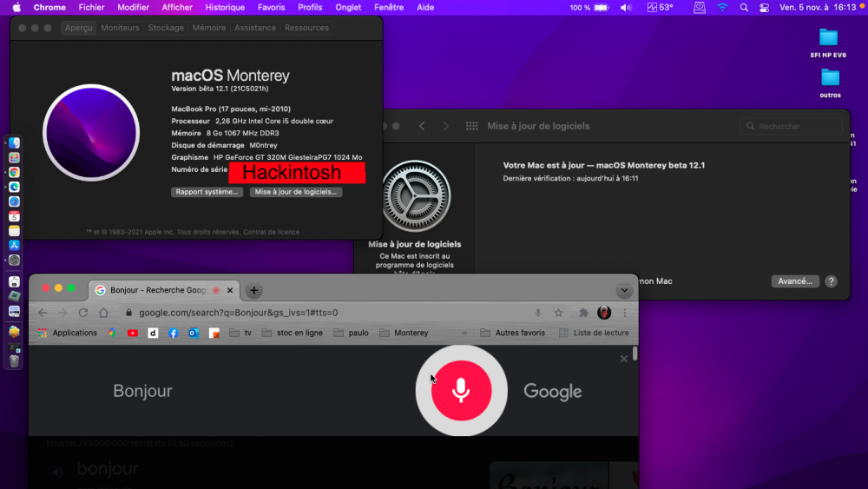Close the Google voice search overlay
Screen dimensions: 868x489
tap(624, 359)
